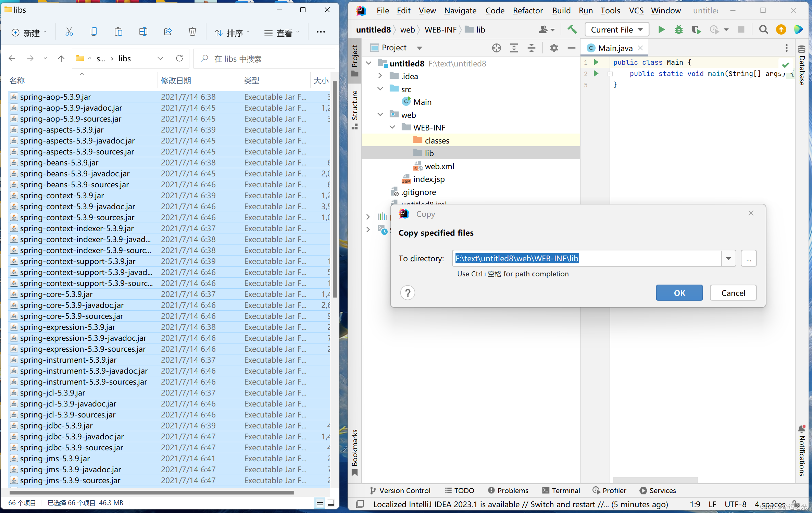
Task: Collapse the src folder node
Action: [x=380, y=89]
